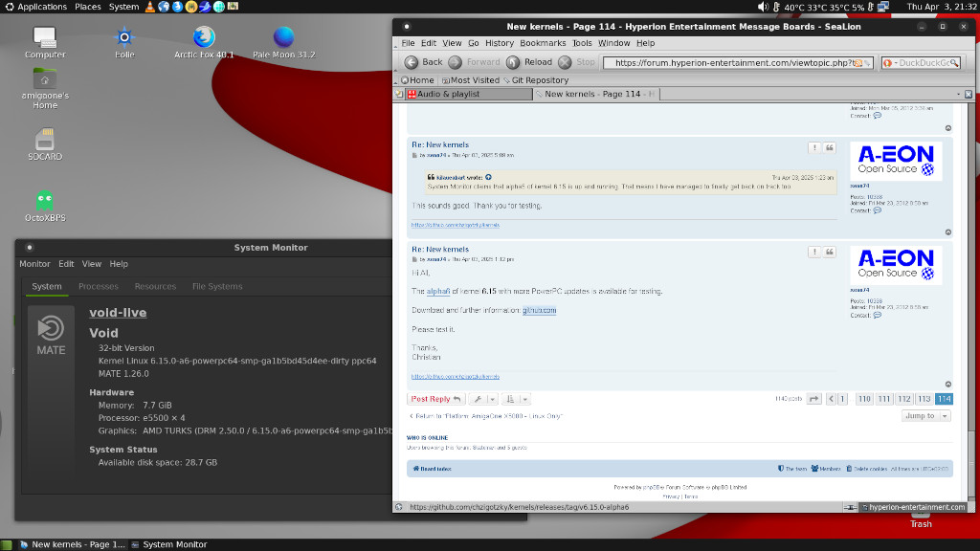Click 'Delete cookies' in the forum footer
Image resolution: width=980 pixels, height=551 pixels.
tap(866, 469)
